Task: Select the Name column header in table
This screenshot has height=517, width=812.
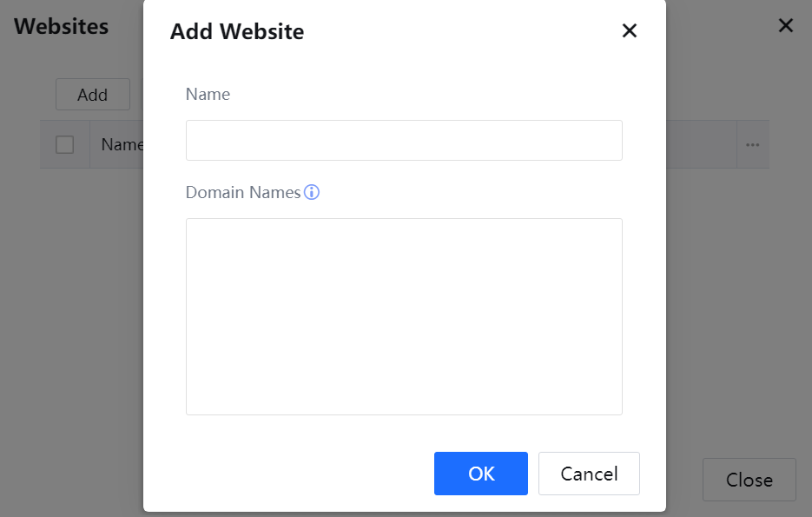Action: pyautogui.click(x=122, y=145)
